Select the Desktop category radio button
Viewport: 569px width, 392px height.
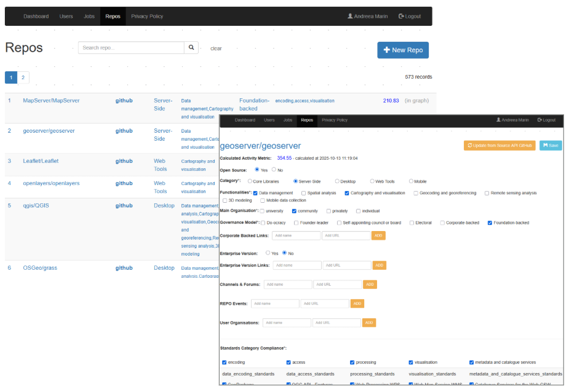337,181
